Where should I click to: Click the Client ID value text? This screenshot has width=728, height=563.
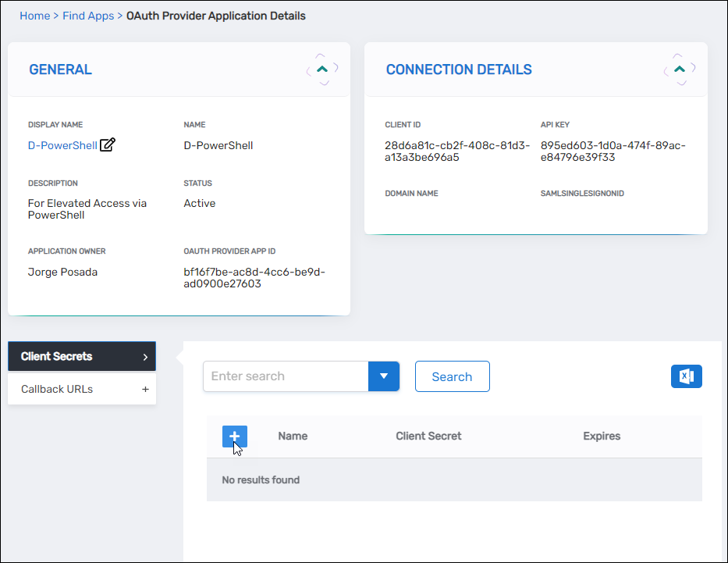click(456, 151)
